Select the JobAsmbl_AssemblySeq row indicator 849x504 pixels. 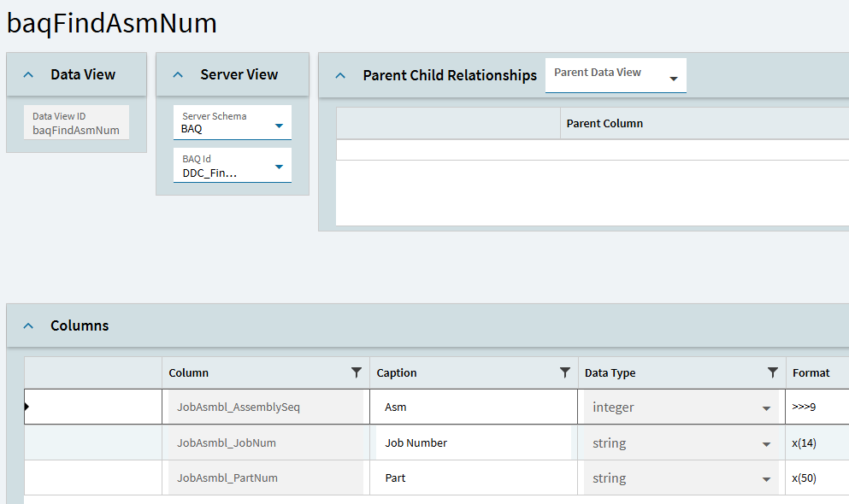click(27, 407)
